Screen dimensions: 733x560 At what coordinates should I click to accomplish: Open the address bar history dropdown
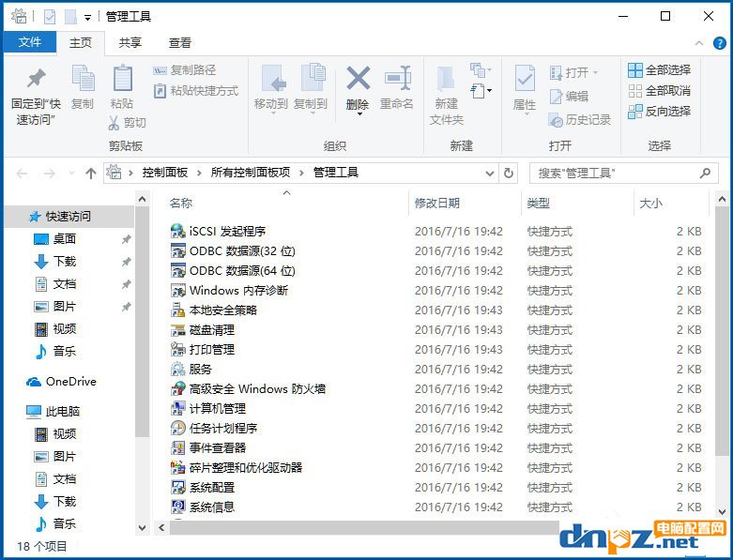(489, 174)
